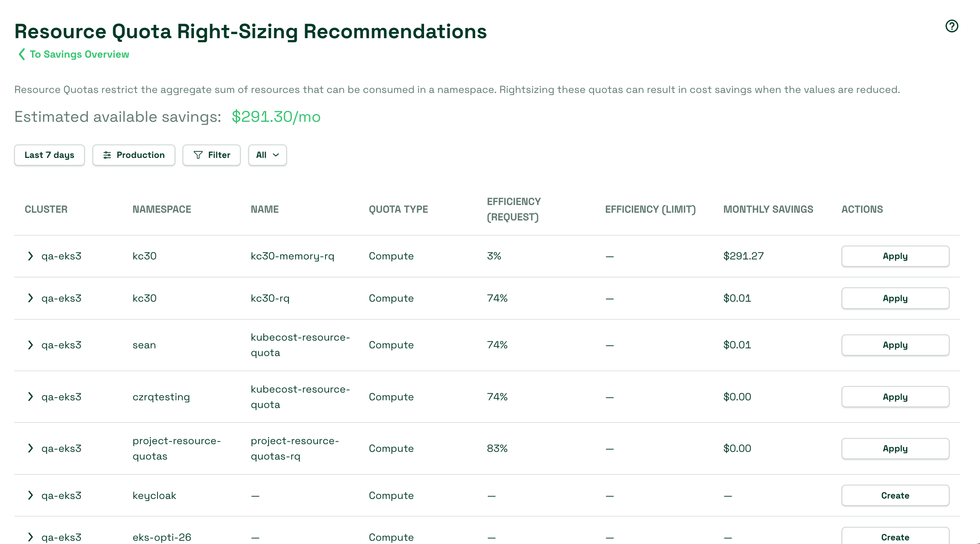
Task: Click the Efficiency (Request) column header
Action: (514, 209)
